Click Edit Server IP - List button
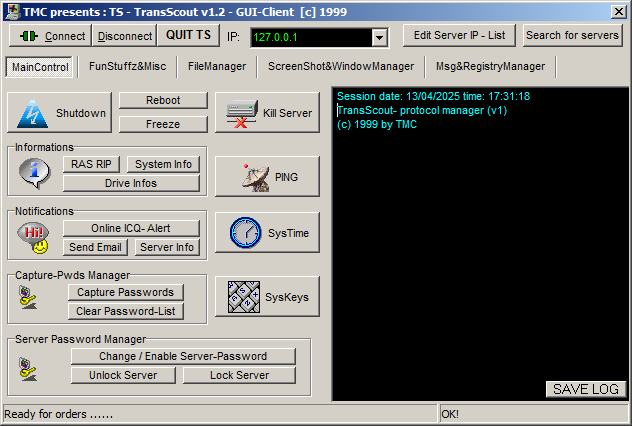The width and height of the screenshot is (632, 426). click(x=459, y=35)
